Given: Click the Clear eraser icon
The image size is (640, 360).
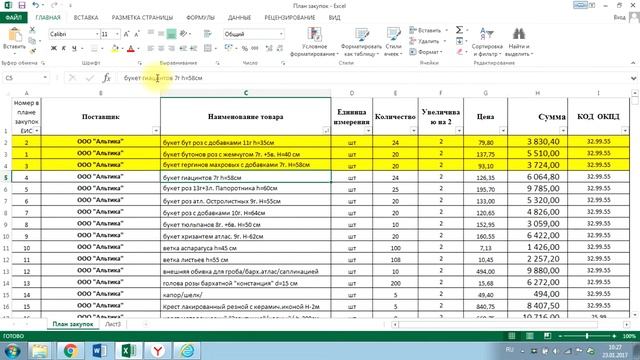Looking at the screenshot, I should coord(460,52).
